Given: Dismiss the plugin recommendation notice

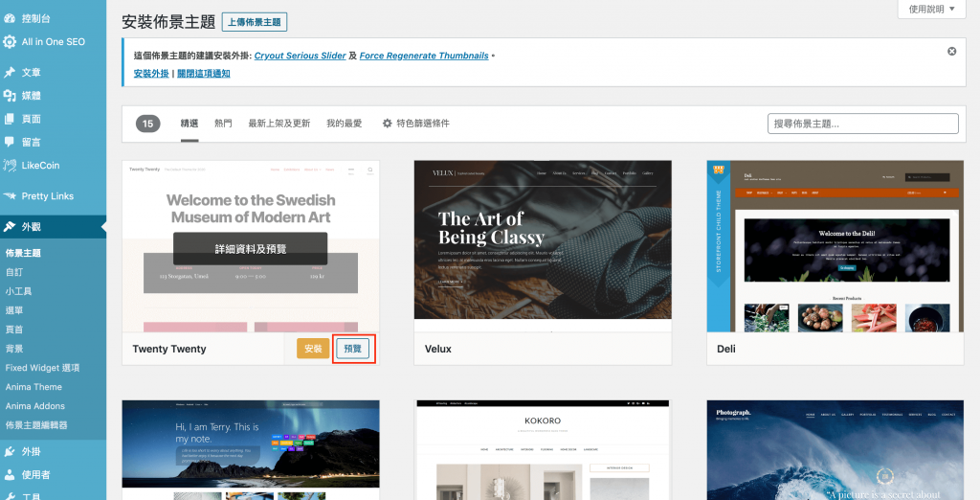Looking at the screenshot, I should click(x=952, y=52).
